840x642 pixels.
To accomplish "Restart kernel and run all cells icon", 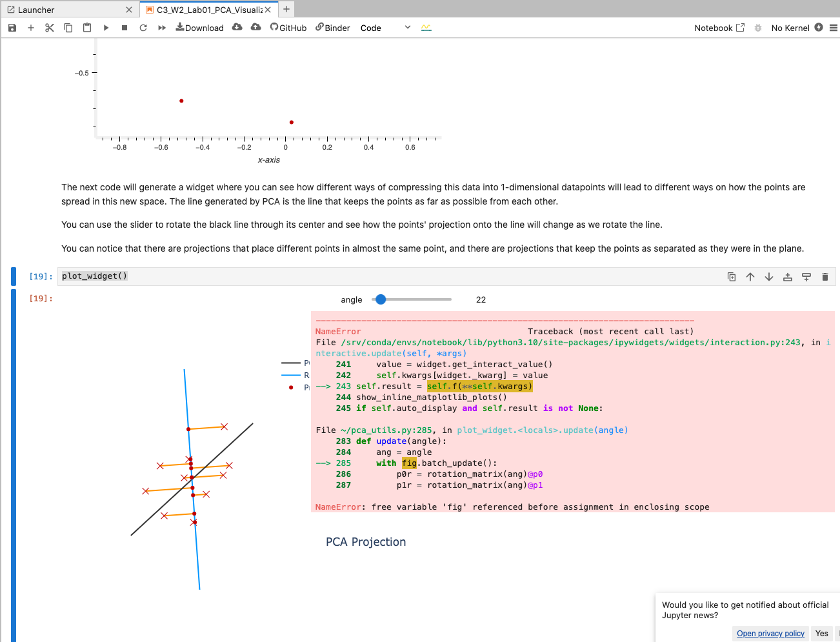I will (162, 28).
